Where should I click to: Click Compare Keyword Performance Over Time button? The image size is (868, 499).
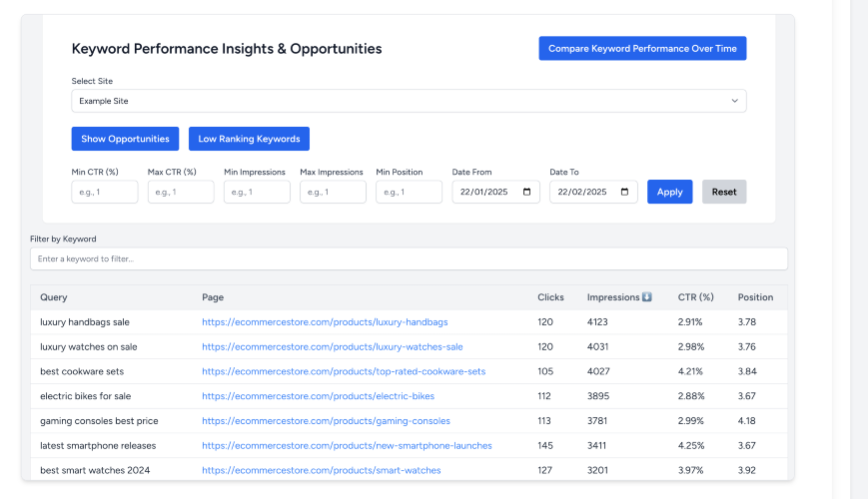pos(642,48)
